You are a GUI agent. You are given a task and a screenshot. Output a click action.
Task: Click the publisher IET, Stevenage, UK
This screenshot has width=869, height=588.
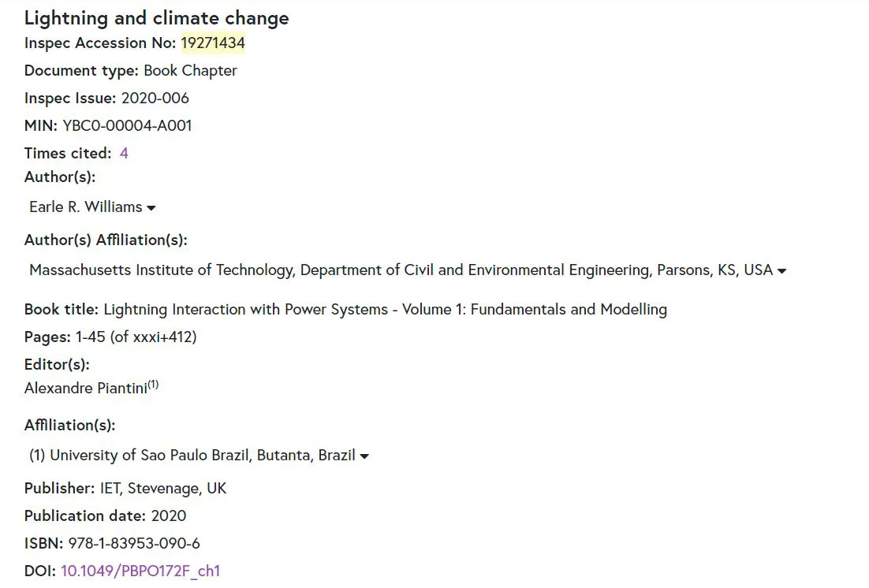point(163,488)
